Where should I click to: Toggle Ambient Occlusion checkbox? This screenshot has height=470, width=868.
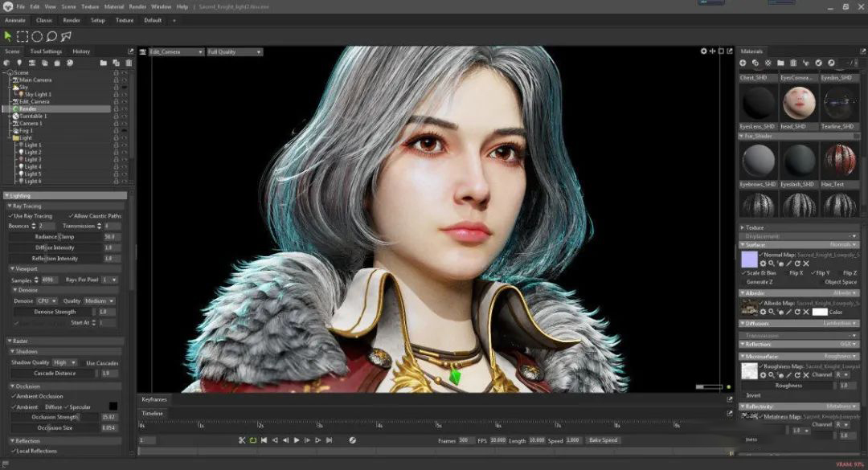pyautogui.click(x=14, y=396)
